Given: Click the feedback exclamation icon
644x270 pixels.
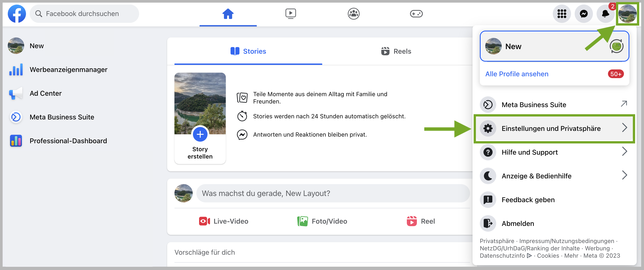Looking at the screenshot, I should coord(488,200).
